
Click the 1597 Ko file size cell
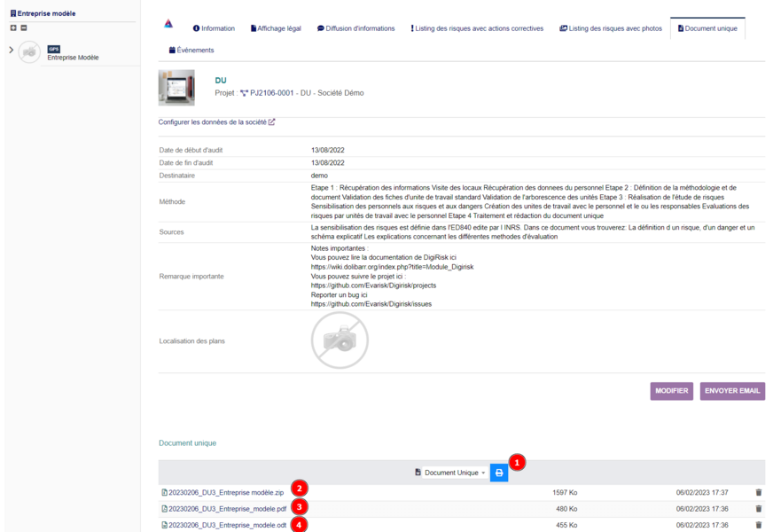(x=565, y=493)
